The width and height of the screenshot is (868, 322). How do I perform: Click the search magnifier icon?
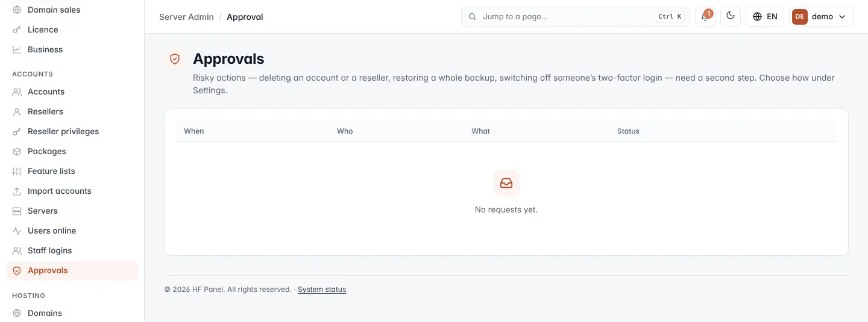(473, 17)
